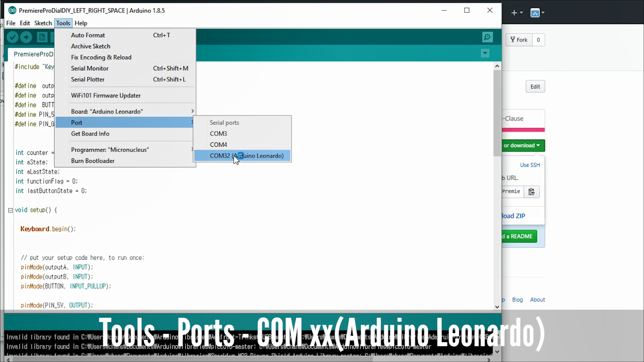This screenshot has height=362, width=644.
Task: Select COM32 (Arduino Leonardo) port
Action: pyautogui.click(x=242, y=156)
